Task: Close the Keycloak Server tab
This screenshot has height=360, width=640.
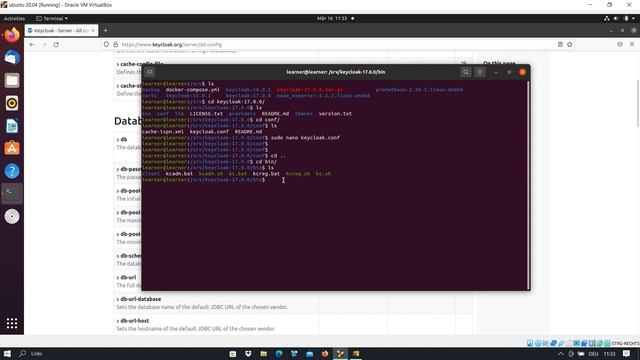Action: coord(93,31)
